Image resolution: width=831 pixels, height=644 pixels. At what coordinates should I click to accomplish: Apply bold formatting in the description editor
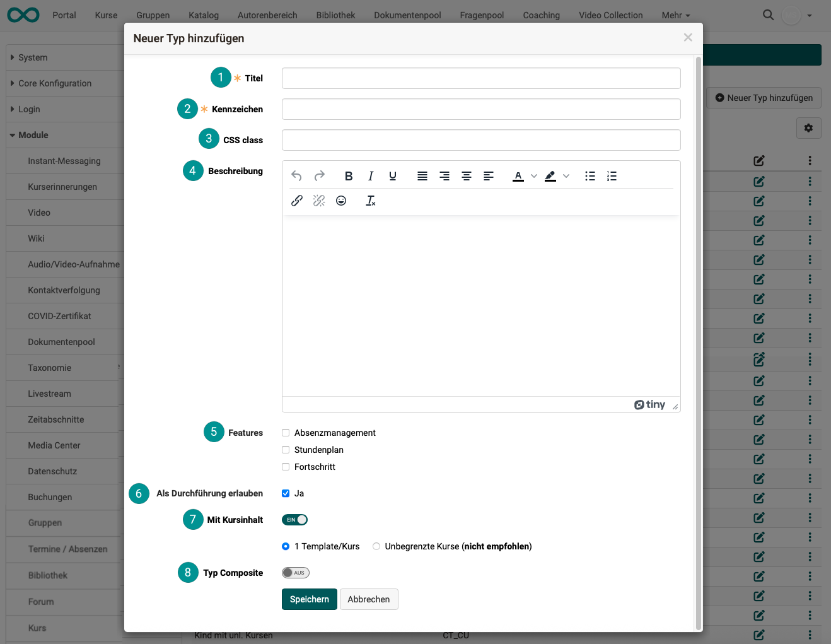tap(349, 175)
